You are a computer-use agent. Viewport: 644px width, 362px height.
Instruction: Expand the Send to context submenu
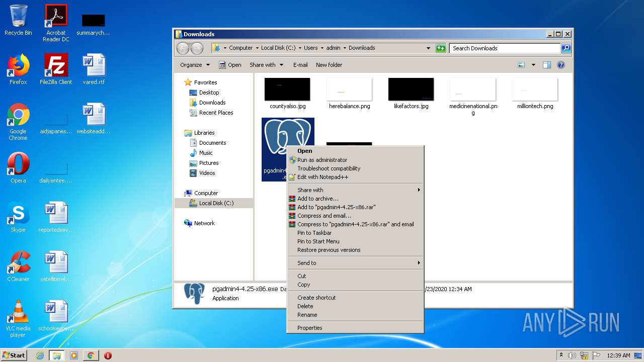coord(355,263)
